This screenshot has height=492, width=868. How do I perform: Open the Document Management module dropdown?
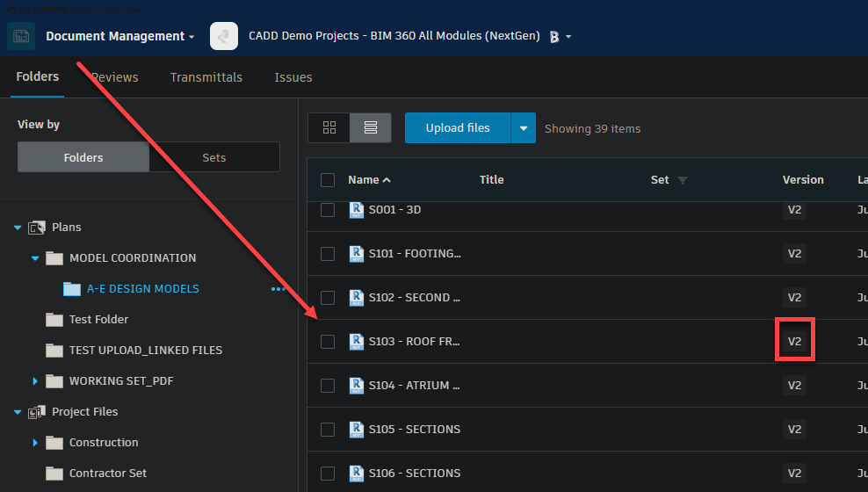(x=192, y=37)
